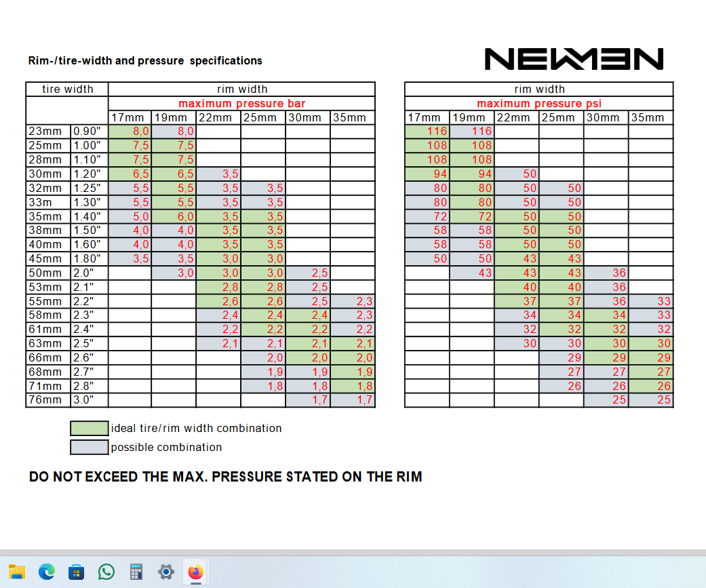Click the 35mm column header in bar table
Screen dimensions: 706x588
352,118
